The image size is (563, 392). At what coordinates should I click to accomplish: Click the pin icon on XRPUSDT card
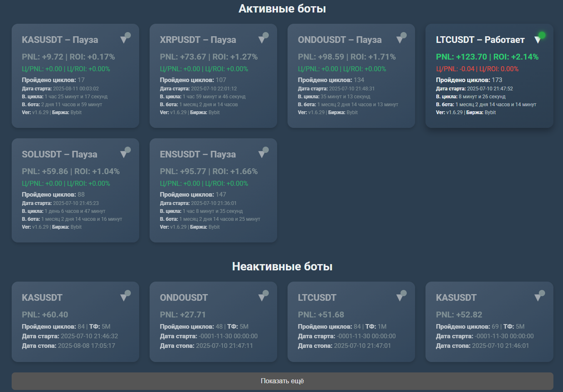click(x=263, y=37)
